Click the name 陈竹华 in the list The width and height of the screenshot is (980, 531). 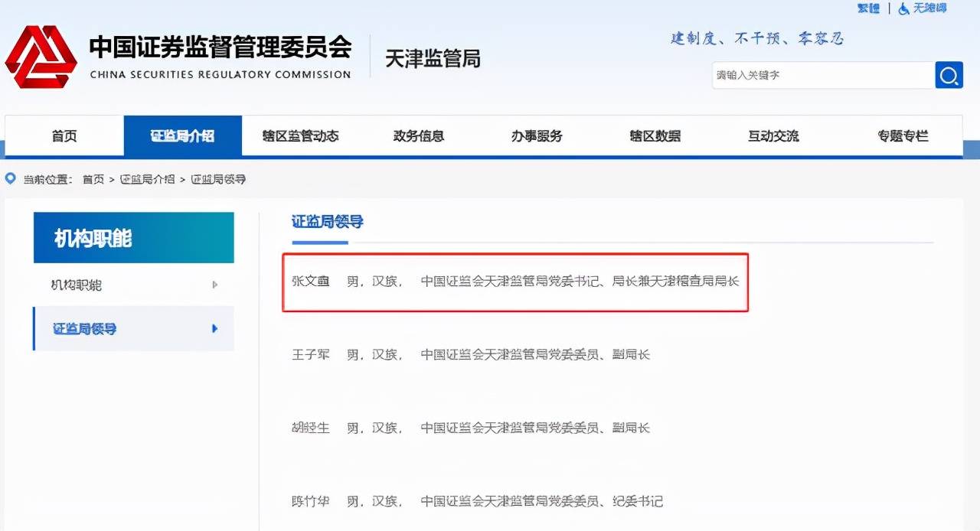coord(311,501)
